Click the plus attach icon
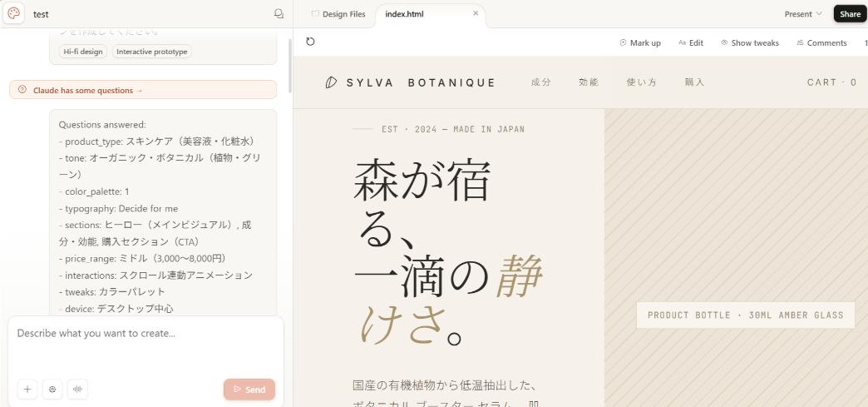The width and height of the screenshot is (868, 407). pyautogui.click(x=27, y=390)
